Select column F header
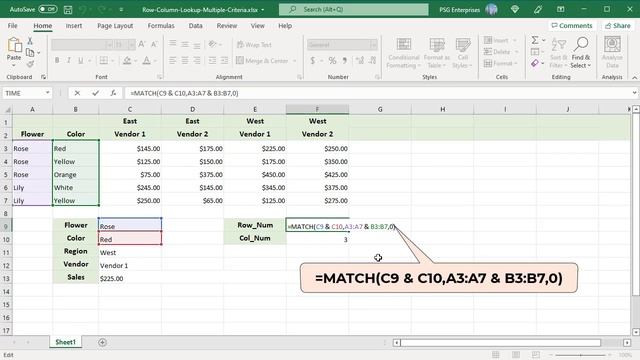 (x=317, y=109)
